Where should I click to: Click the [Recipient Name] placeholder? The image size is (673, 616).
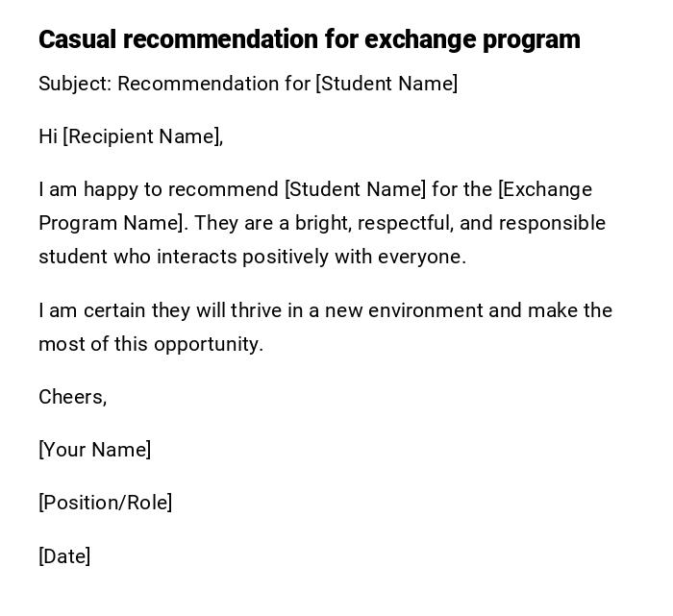pyautogui.click(x=140, y=136)
